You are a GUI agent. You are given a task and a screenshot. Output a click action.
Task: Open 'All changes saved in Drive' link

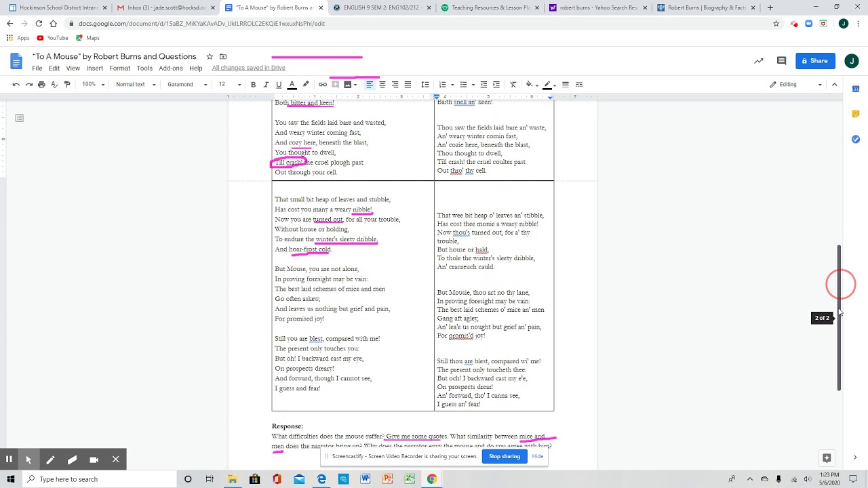(248, 68)
